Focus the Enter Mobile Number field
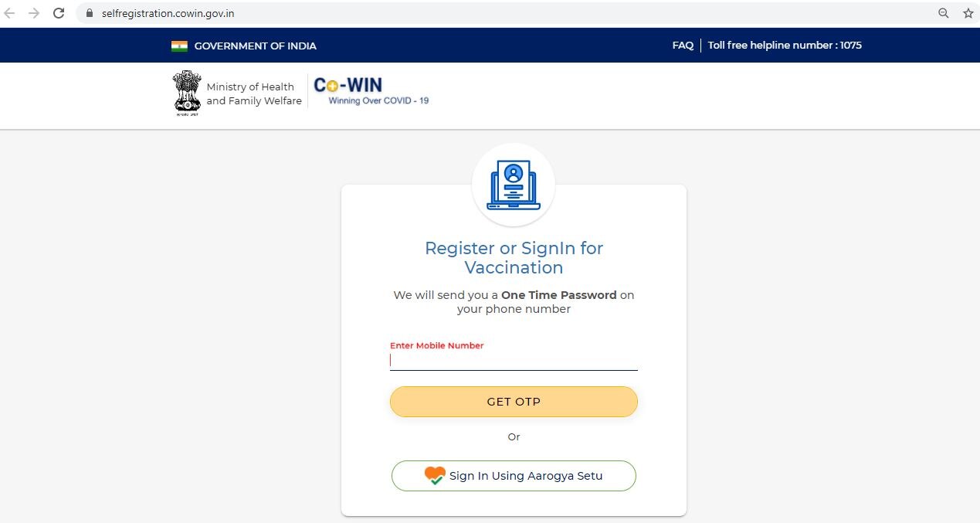Screen dimensions: 980x523 tap(514, 361)
